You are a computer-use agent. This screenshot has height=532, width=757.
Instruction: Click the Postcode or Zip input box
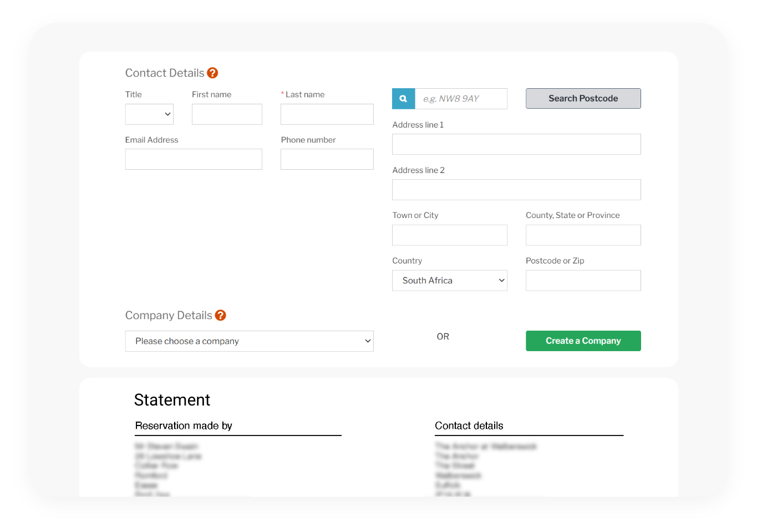pyautogui.click(x=583, y=281)
